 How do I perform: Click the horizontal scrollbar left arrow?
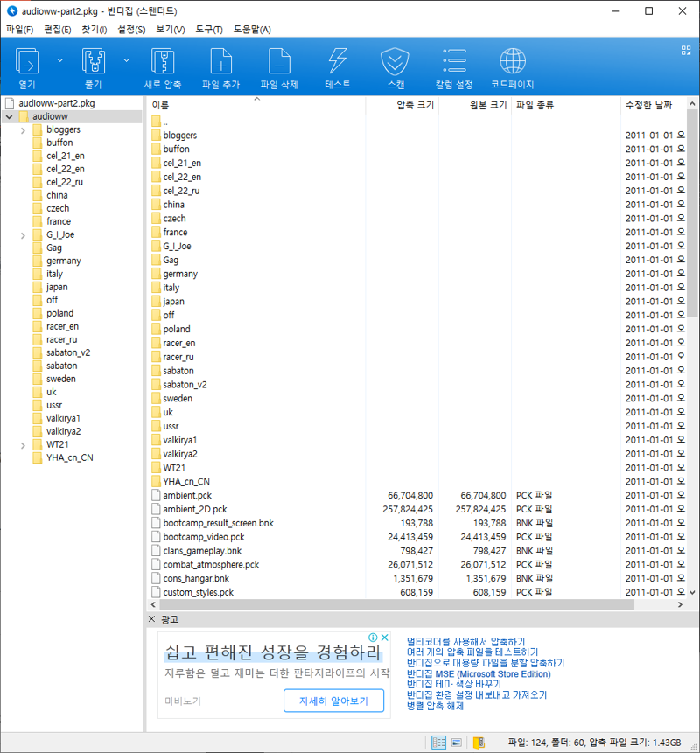[x=153, y=604]
